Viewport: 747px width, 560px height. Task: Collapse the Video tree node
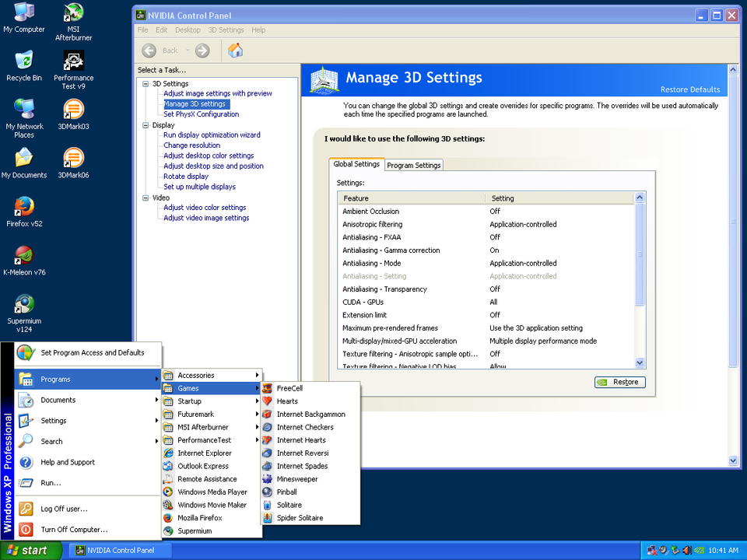[146, 198]
